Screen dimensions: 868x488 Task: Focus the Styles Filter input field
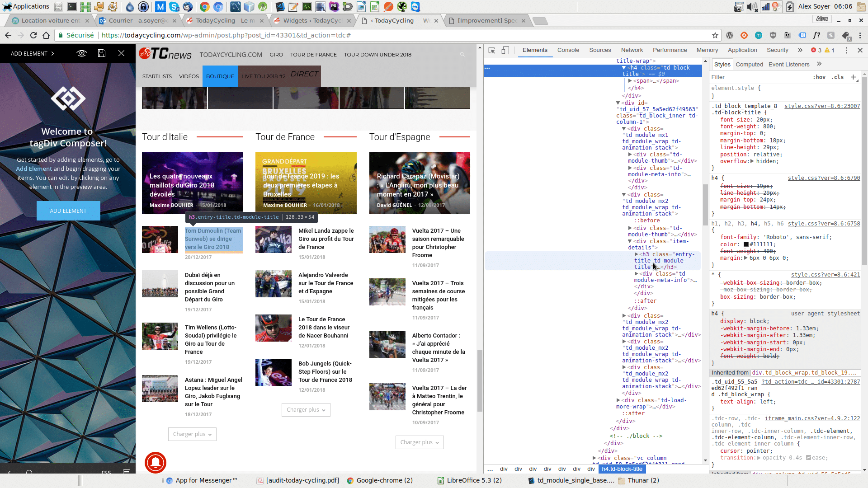759,77
